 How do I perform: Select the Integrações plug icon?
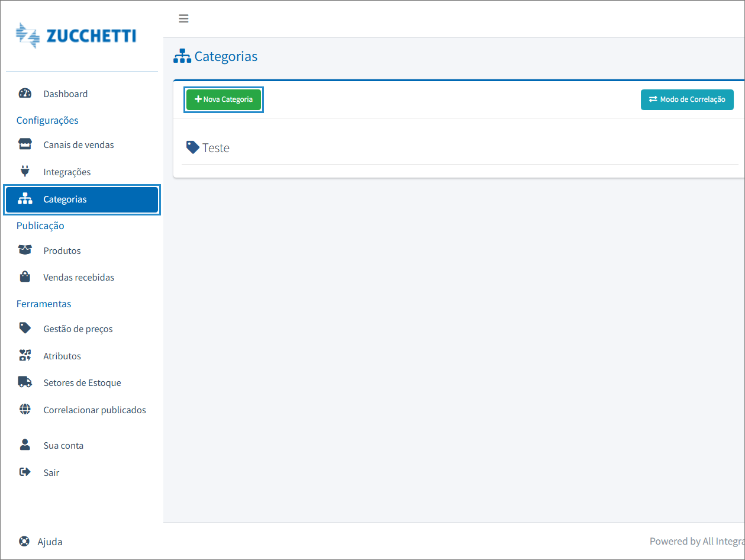point(25,172)
